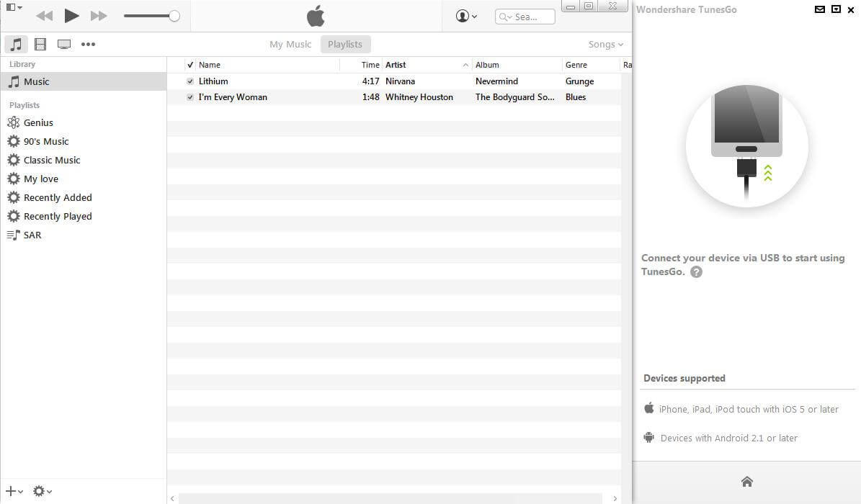Go to TunesGo home icon

click(x=746, y=482)
